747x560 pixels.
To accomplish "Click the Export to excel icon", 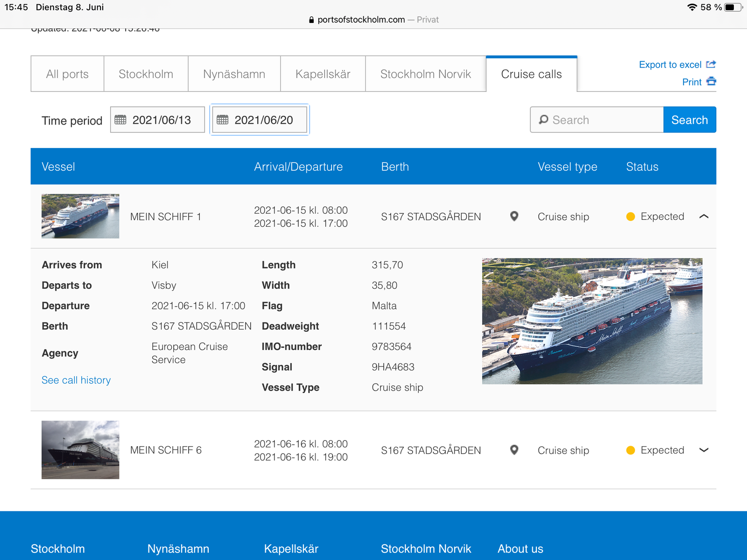I will [711, 64].
